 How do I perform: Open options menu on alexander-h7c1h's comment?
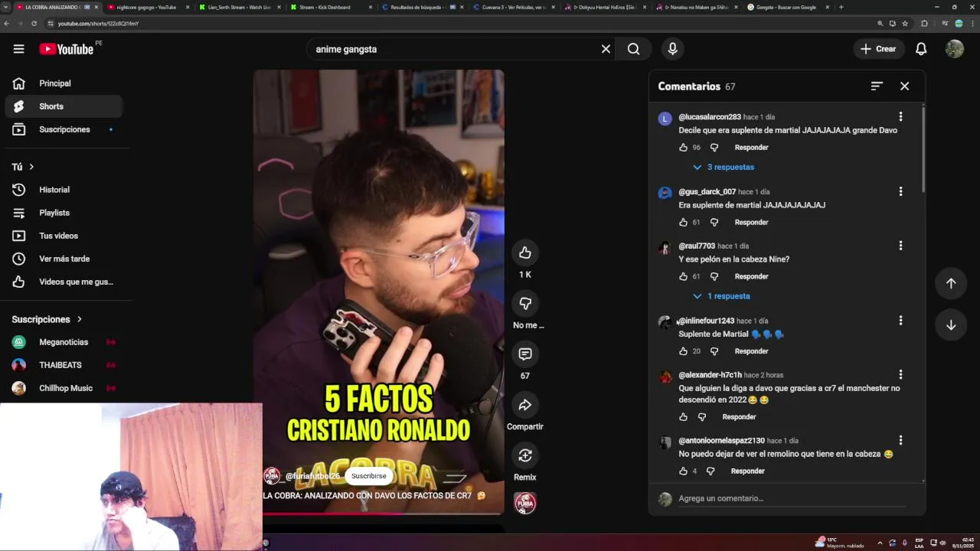pos(900,375)
